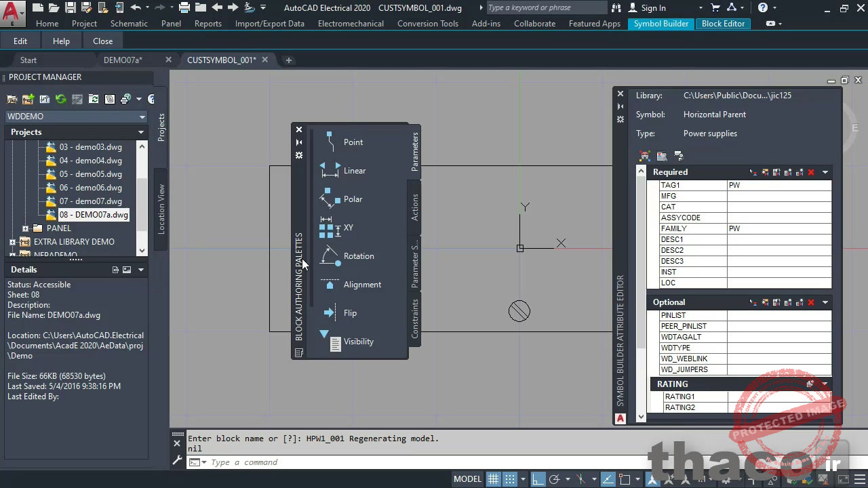Click the Close button in Symbol Builder ribbon

click(102, 41)
